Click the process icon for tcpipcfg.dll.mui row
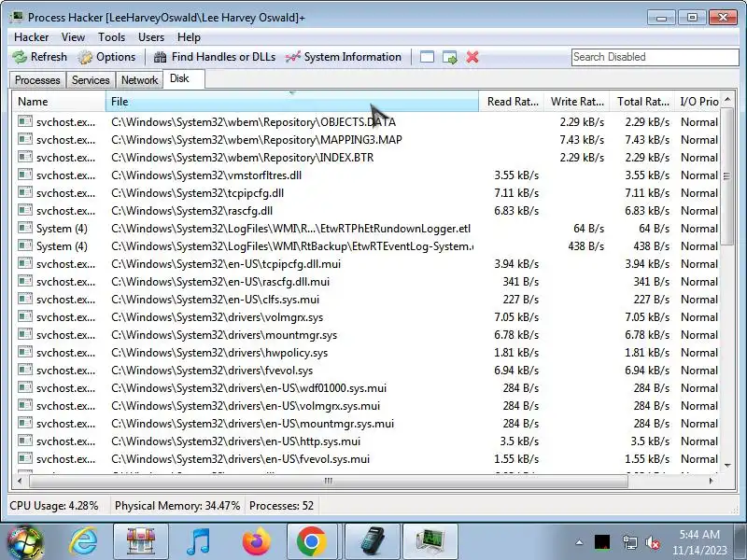Screen dimensions: 747x560 click(x=25, y=263)
